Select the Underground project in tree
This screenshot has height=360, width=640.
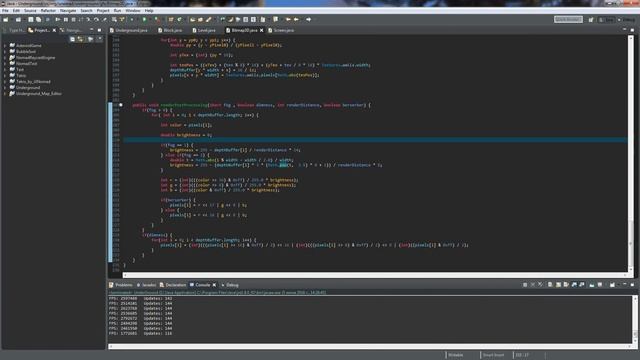click(x=28, y=87)
